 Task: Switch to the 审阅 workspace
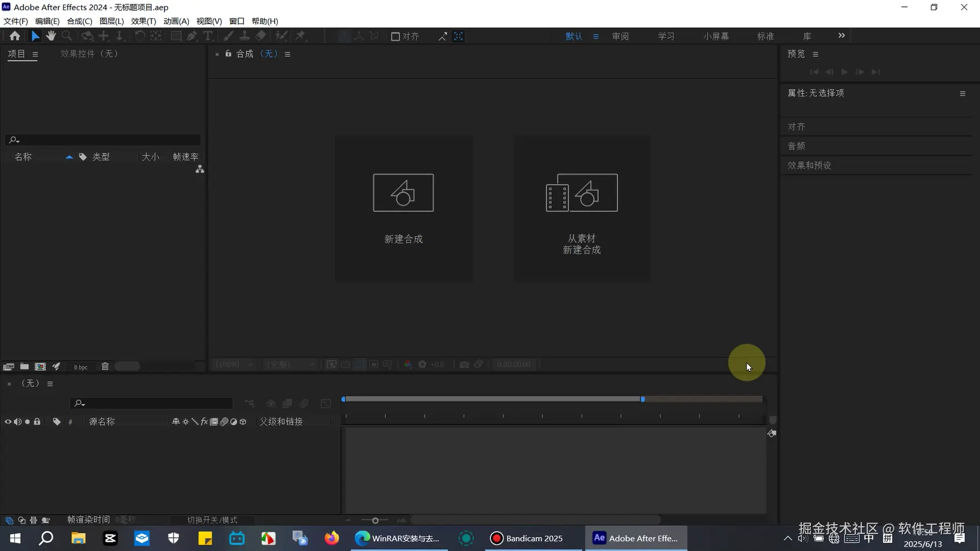pos(620,36)
